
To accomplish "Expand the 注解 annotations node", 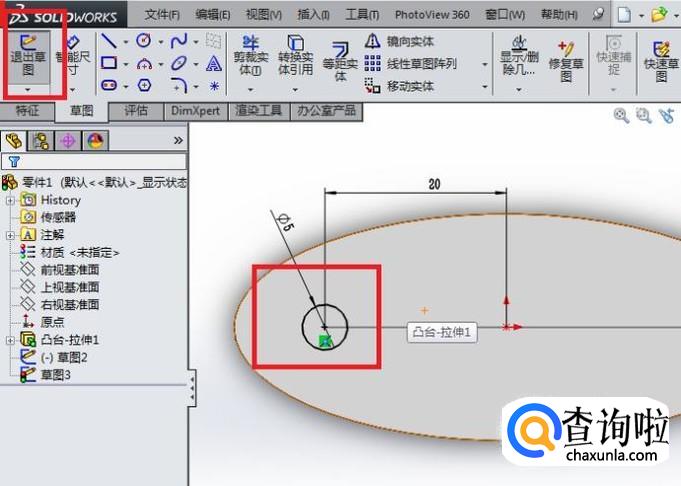I will point(10,235).
